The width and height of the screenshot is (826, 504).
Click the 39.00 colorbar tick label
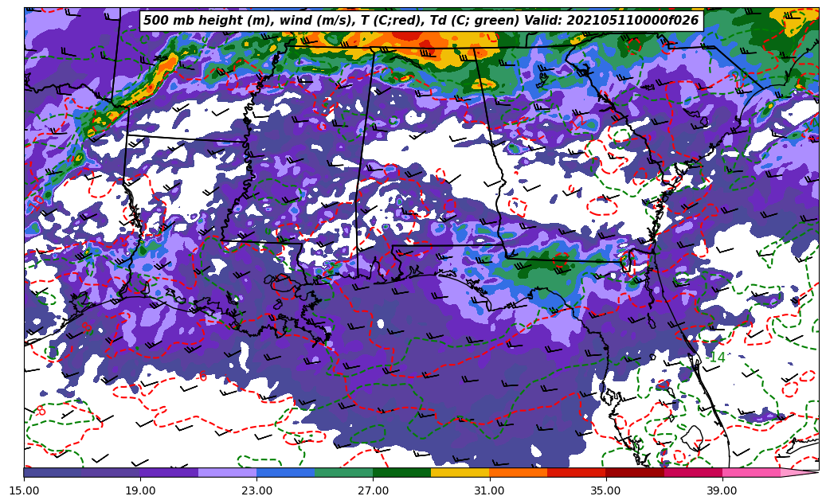[722, 490]
